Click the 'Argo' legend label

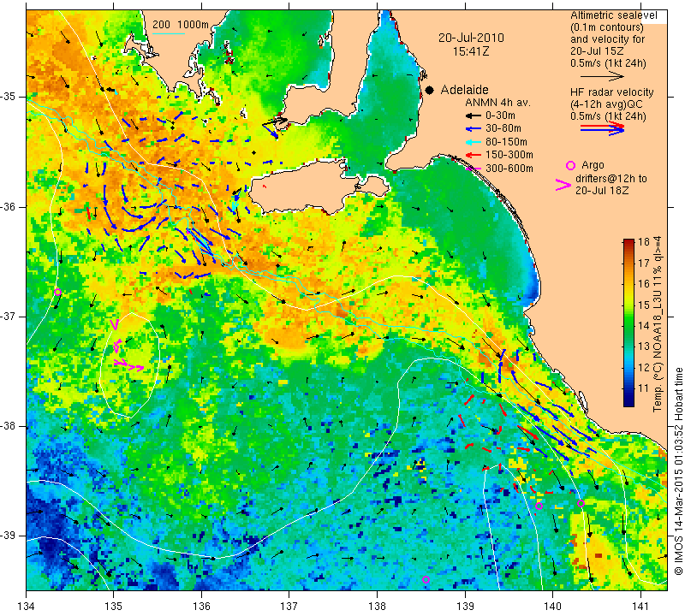593,165
